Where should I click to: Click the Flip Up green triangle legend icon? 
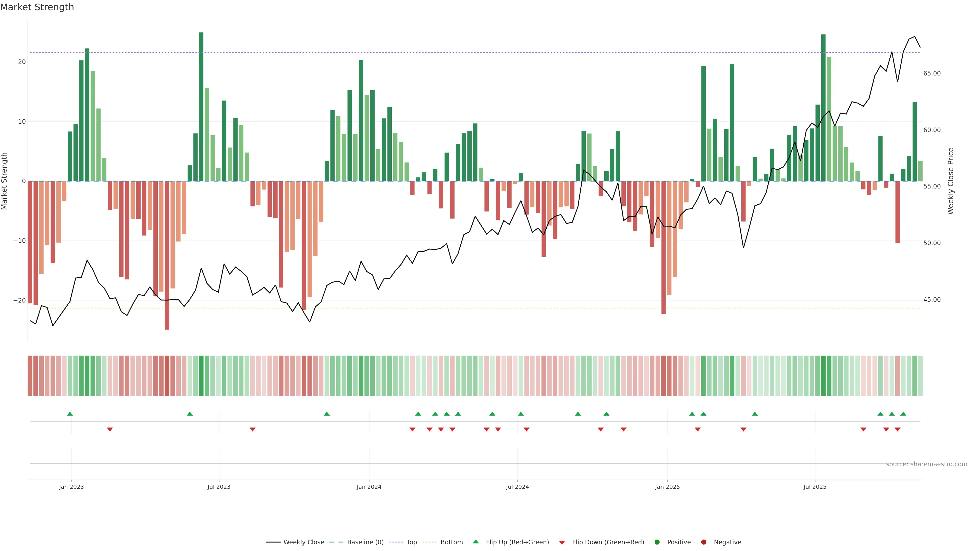475,542
